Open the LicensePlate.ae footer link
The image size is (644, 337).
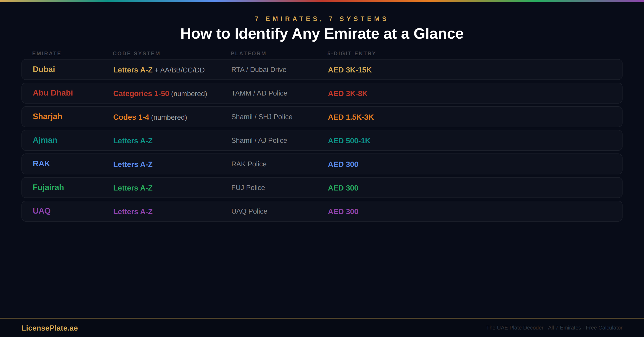[x=50, y=328]
